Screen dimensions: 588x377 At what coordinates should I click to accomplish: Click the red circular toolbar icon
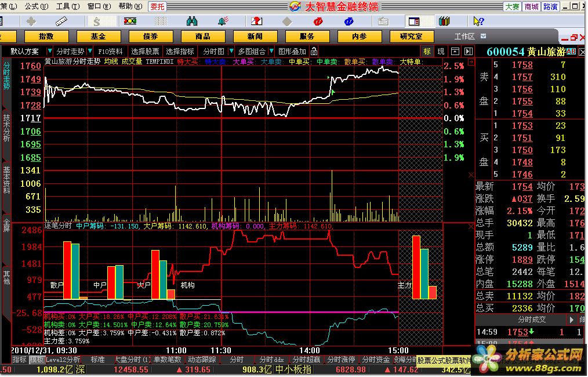coord(318,21)
